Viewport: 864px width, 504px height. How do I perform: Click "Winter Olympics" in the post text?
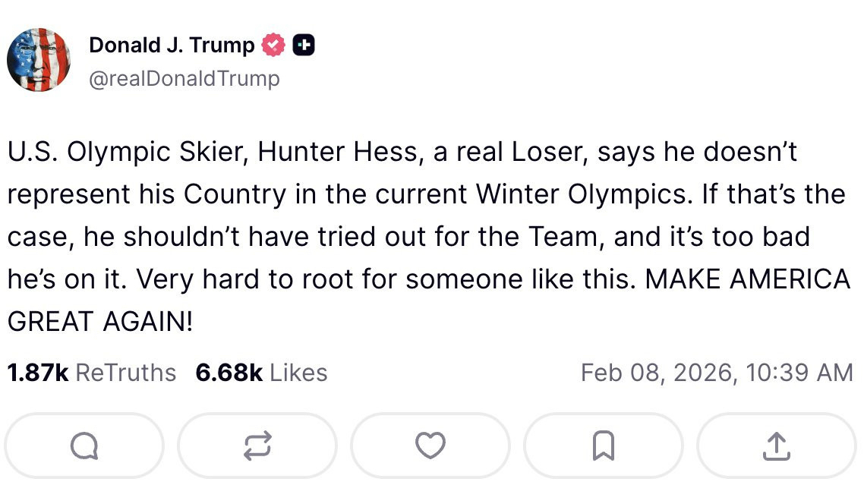(x=584, y=195)
